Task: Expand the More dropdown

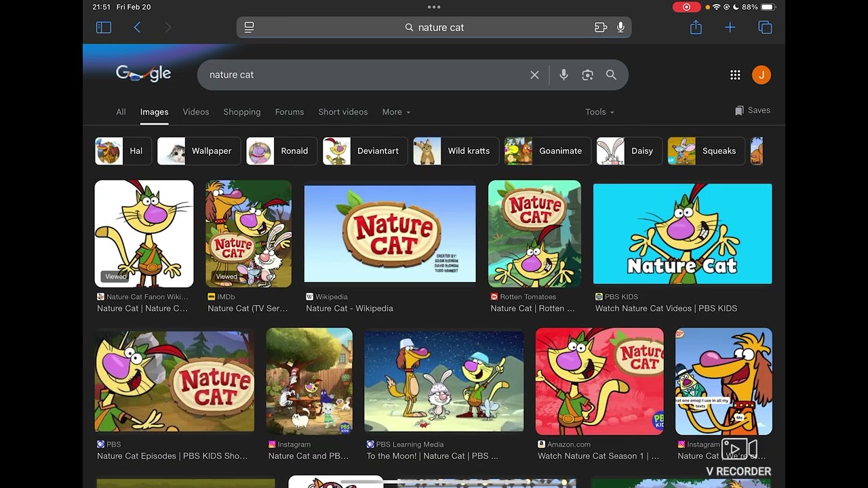Action: pyautogui.click(x=396, y=112)
